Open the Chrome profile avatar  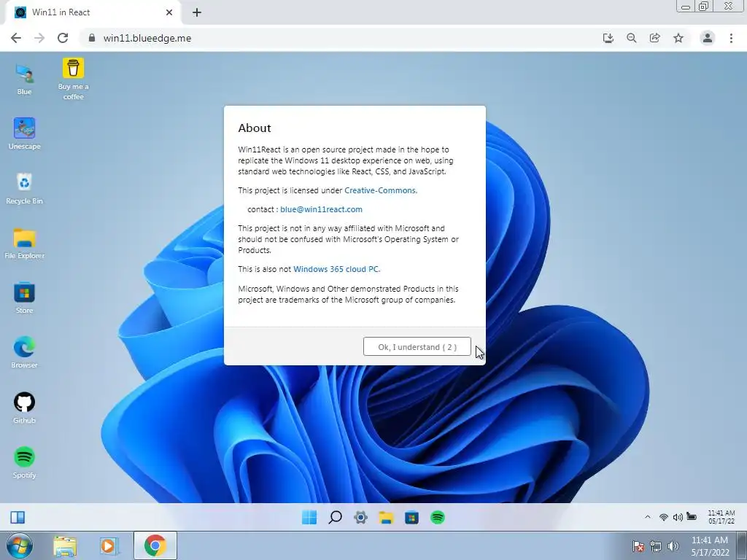pos(708,38)
